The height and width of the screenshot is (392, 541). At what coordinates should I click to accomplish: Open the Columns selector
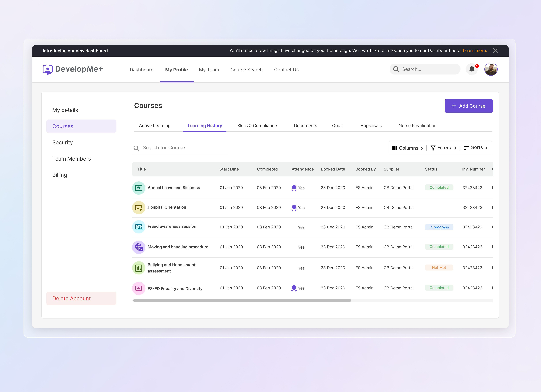(408, 148)
